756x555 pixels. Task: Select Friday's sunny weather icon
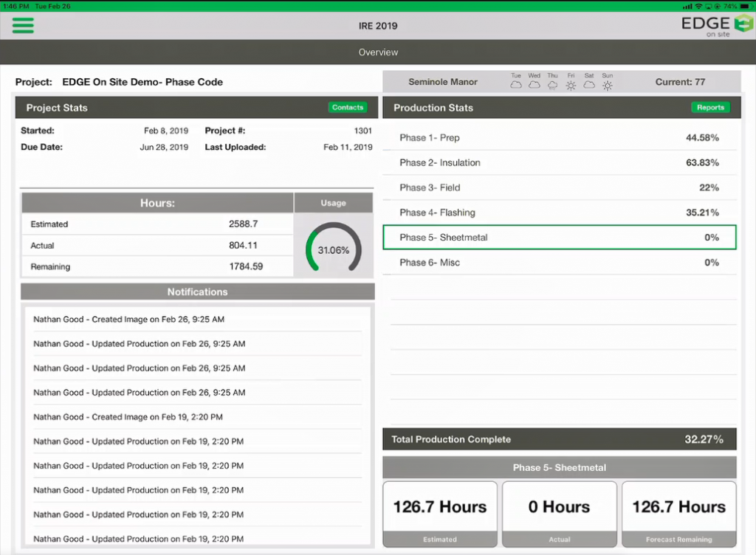click(570, 86)
